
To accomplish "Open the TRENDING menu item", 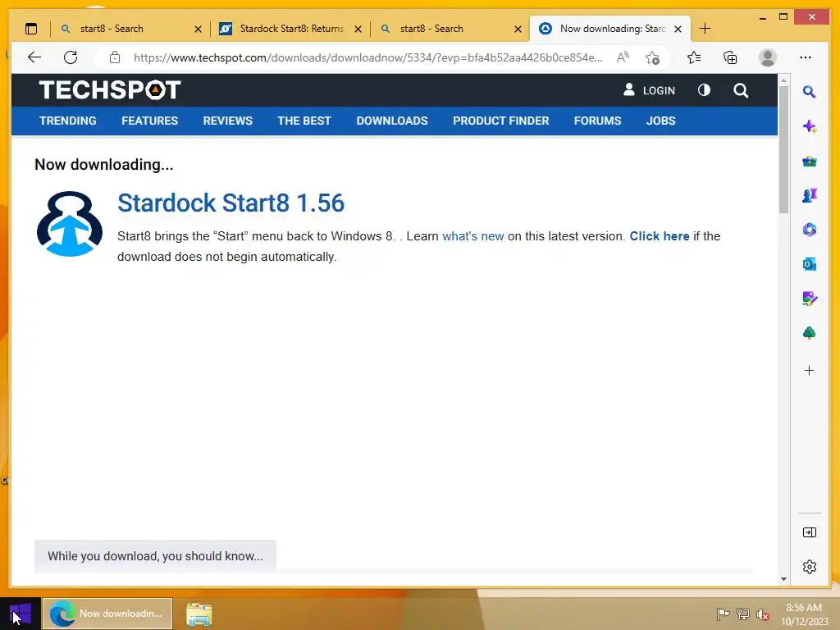I will click(x=68, y=121).
